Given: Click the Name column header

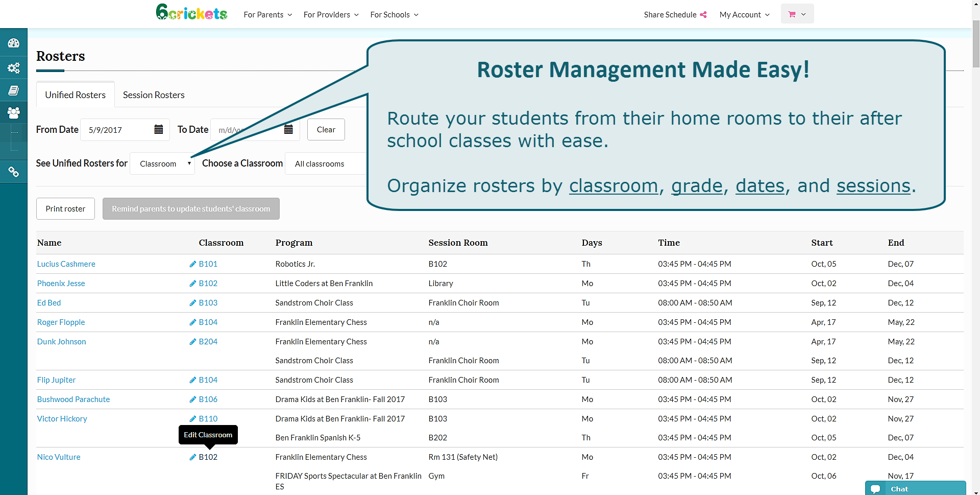Looking at the screenshot, I should tap(50, 243).
